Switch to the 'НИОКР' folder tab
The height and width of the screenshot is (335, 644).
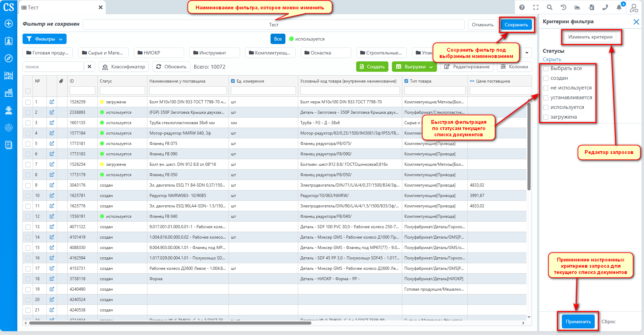pyautogui.click(x=158, y=53)
